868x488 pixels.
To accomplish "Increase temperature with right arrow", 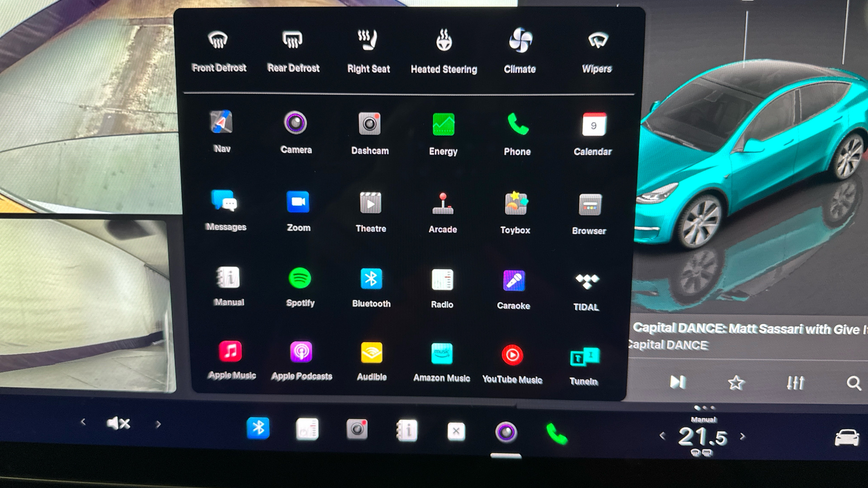I will 742,436.
